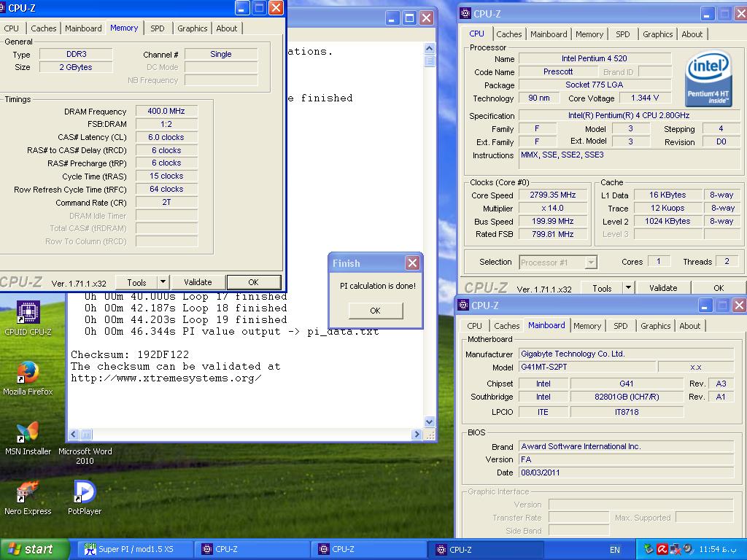Click the Checksum: 192DF122 line
Image resolution: width=747 pixels, height=560 pixels.
[130, 355]
